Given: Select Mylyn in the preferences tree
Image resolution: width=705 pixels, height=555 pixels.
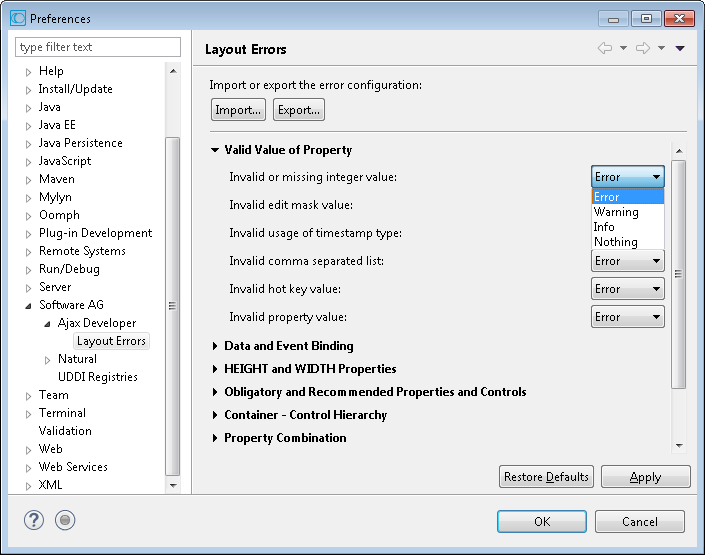Looking at the screenshot, I should [x=55, y=197].
